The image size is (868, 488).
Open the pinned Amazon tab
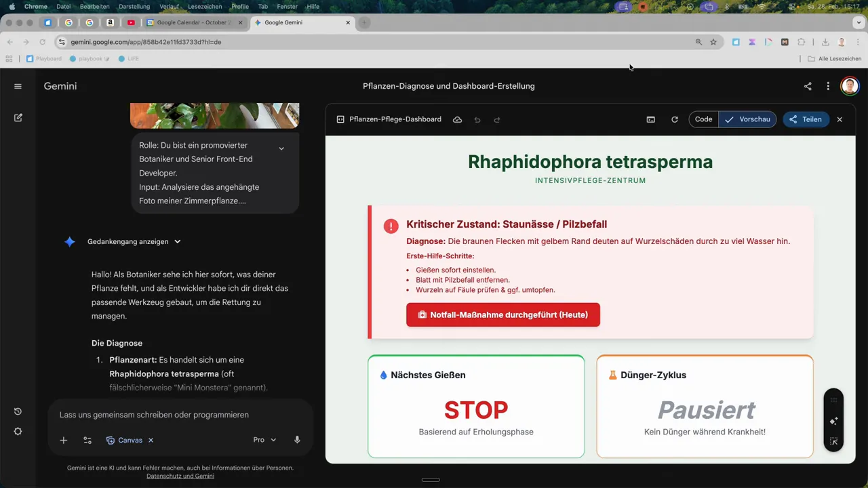pyautogui.click(x=110, y=22)
